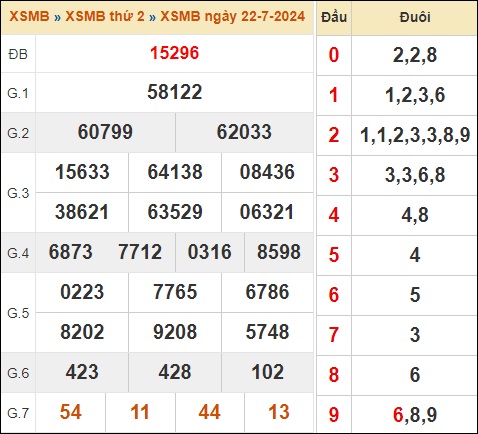Select G.3 number 06321

coord(267,212)
